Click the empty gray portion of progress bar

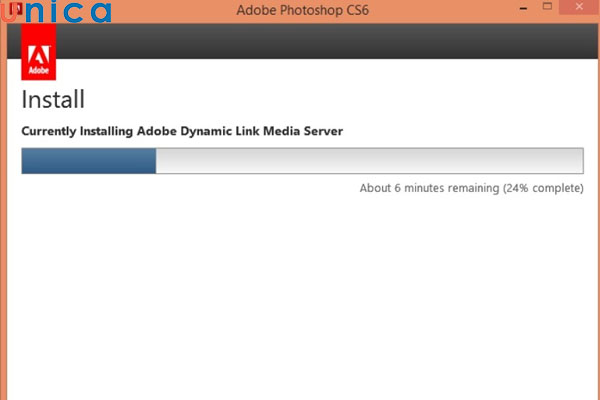point(370,161)
